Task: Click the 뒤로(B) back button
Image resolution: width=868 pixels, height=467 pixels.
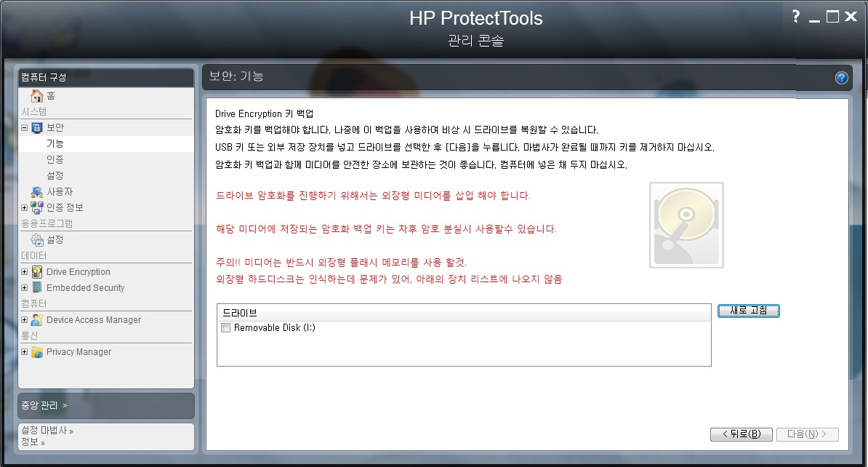Action: coord(742,434)
